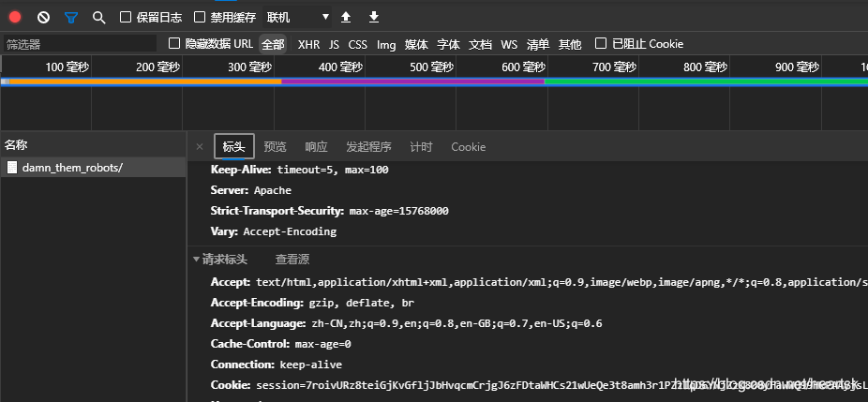Switch to the 计时 tab
This screenshot has height=402, width=868.
point(421,147)
